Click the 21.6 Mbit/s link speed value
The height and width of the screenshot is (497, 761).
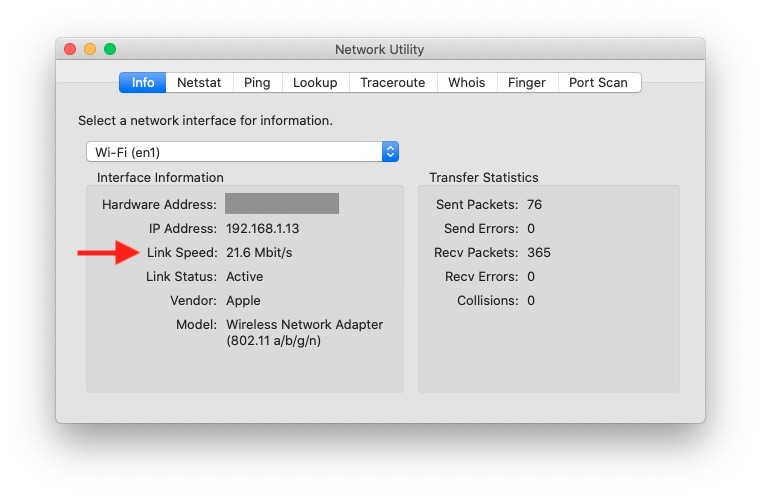click(x=259, y=253)
